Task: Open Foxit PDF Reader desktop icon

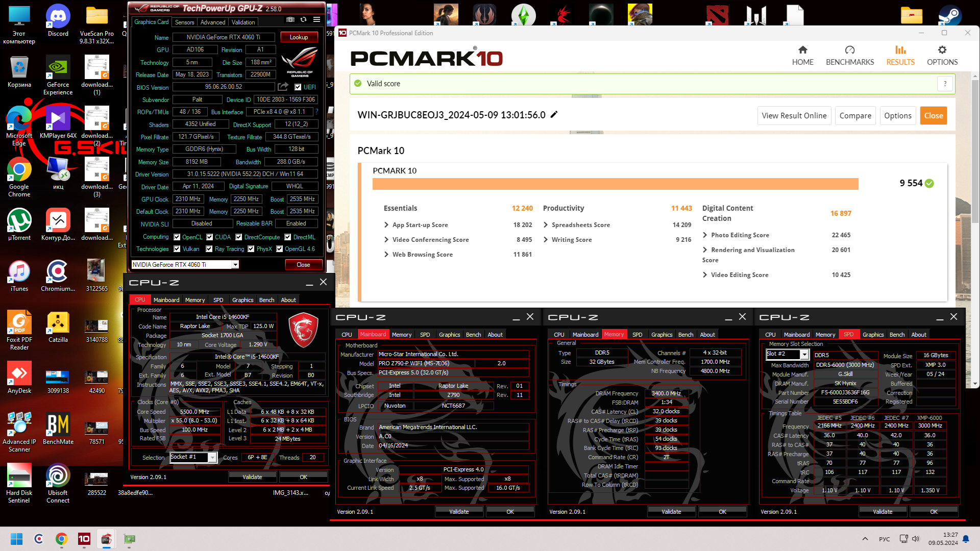Action: [x=19, y=330]
